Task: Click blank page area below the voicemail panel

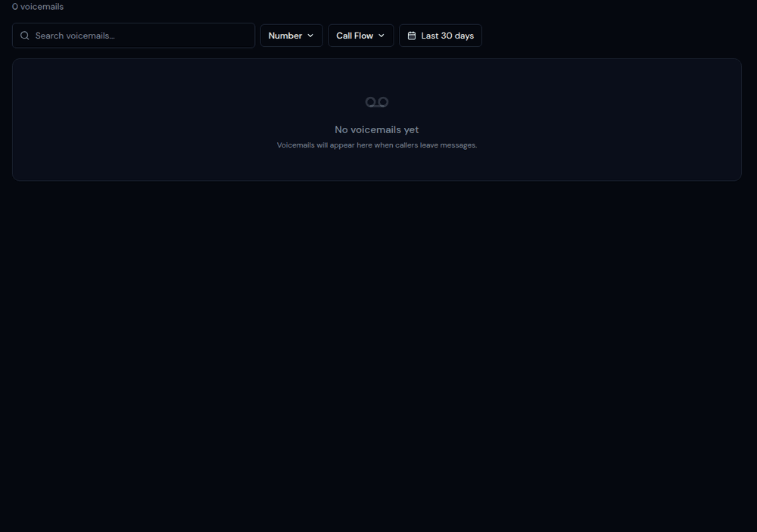Action: click(378, 341)
